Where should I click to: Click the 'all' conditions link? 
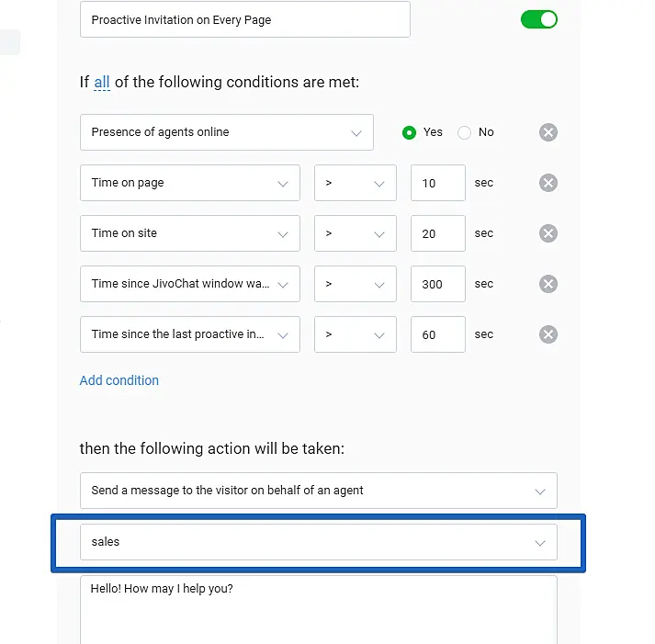click(102, 83)
